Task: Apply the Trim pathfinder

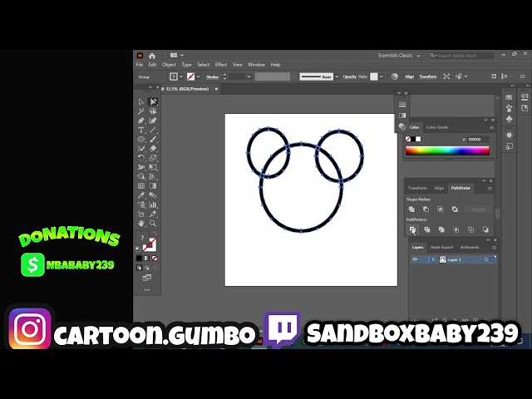Action: click(426, 229)
